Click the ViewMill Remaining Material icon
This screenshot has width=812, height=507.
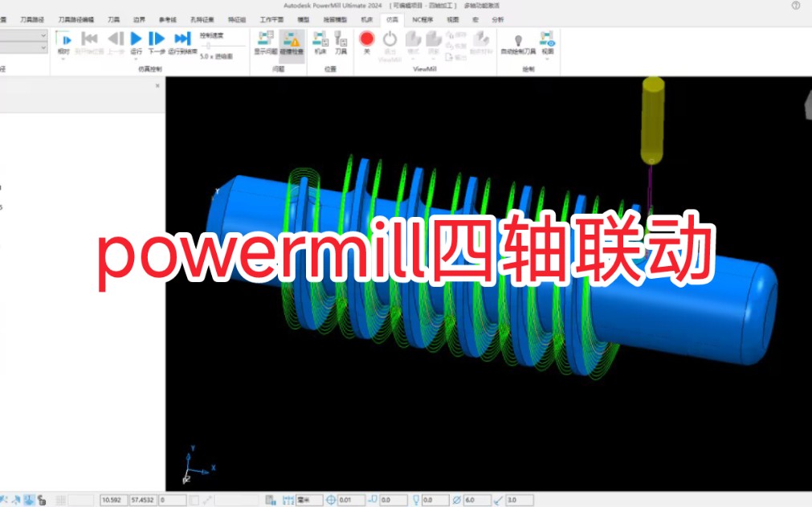[481, 39]
